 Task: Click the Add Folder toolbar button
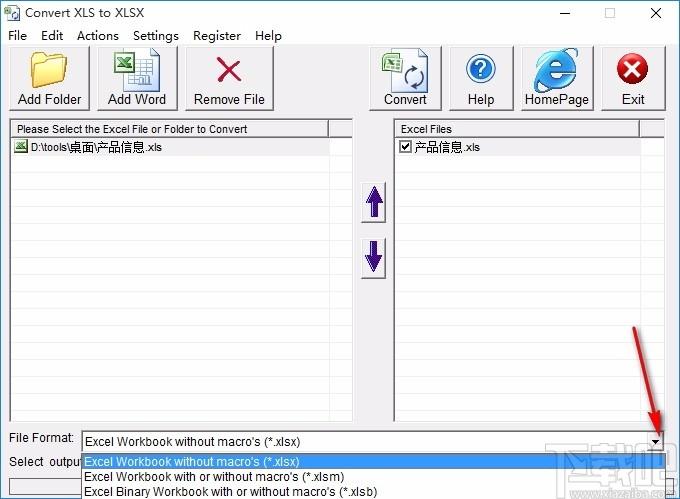click(x=49, y=78)
